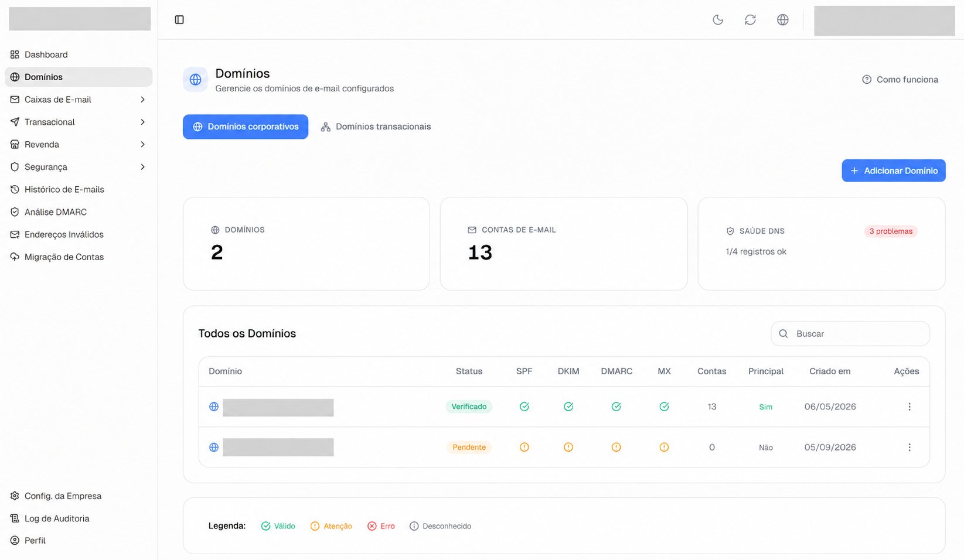Click the 3 problemas badge
Image resolution: width=964 pixels, height=560 pixels.
coord(891,231)
